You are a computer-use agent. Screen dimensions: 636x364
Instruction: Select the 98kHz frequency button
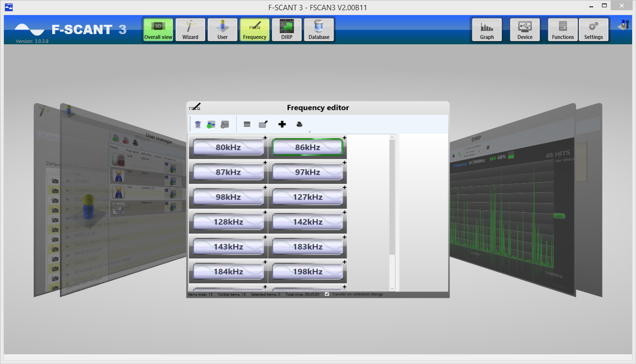(228, 197)
